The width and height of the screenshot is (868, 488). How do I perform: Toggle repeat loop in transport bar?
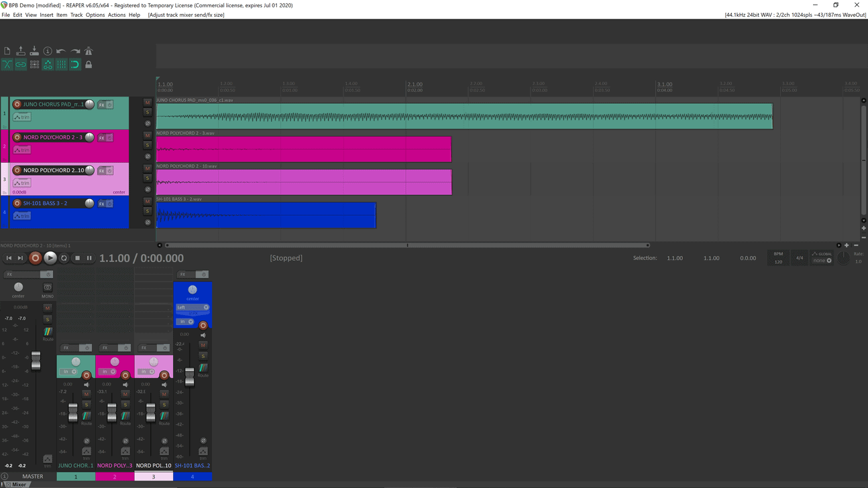click(64, 258)
